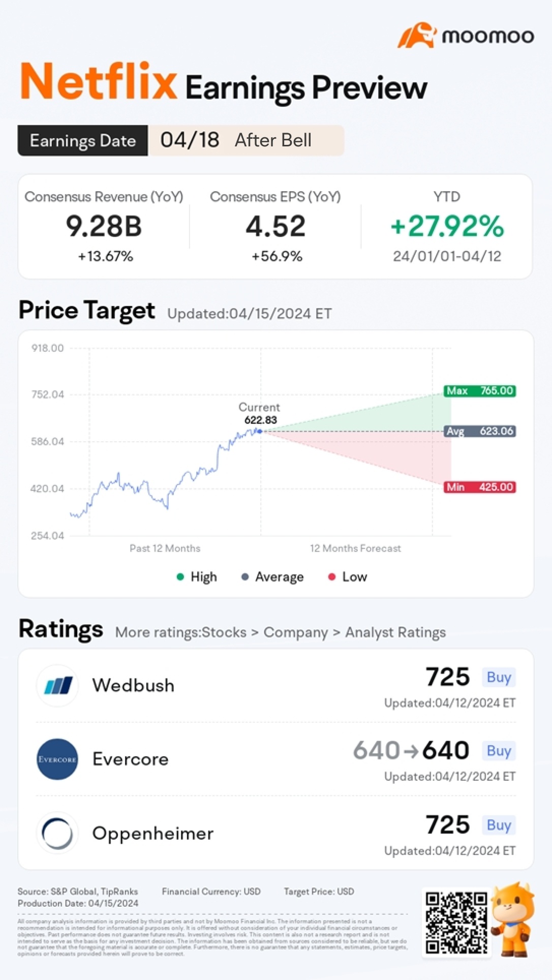Click the Current 622.83 chart point
This screenshot has width=552, height=980.
coord(260,432)
